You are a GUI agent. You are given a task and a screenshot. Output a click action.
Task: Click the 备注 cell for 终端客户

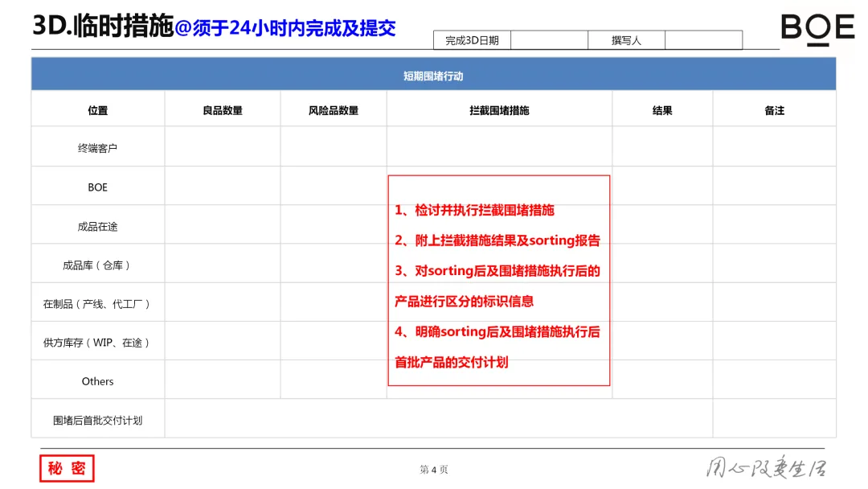point(775,146)
